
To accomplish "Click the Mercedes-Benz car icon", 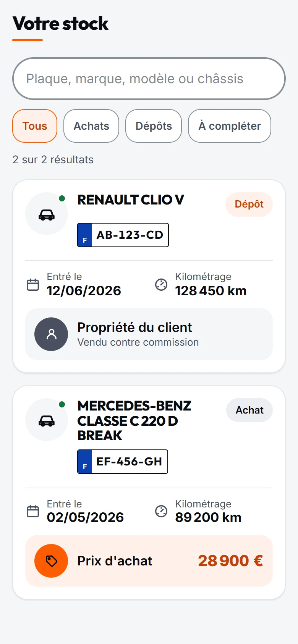I will [47, 421].
